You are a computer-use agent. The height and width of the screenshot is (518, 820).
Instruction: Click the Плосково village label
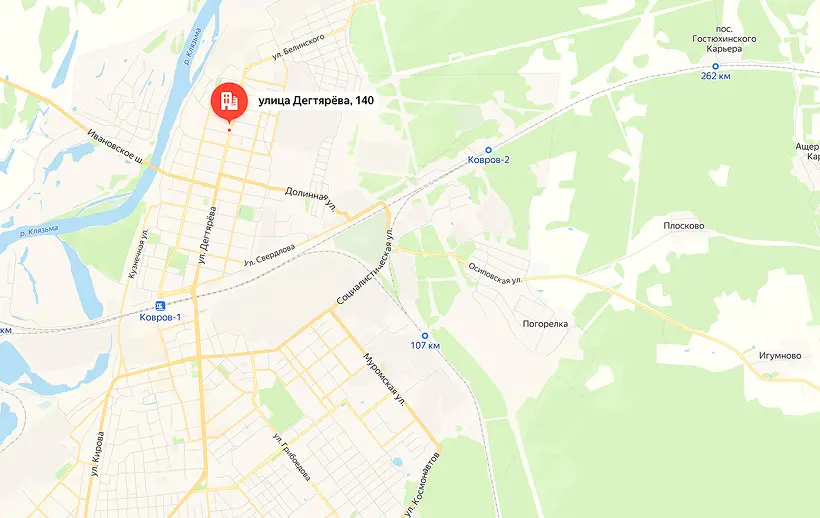684,226
